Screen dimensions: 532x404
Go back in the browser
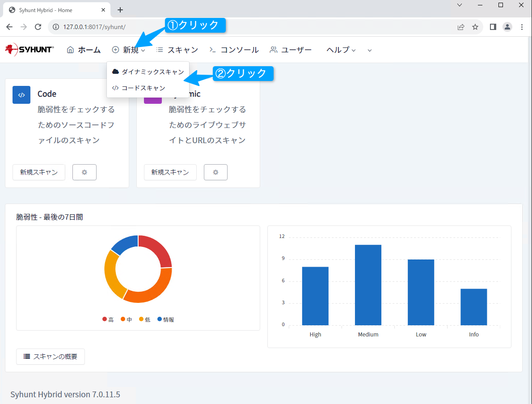[x=9, y=27]
